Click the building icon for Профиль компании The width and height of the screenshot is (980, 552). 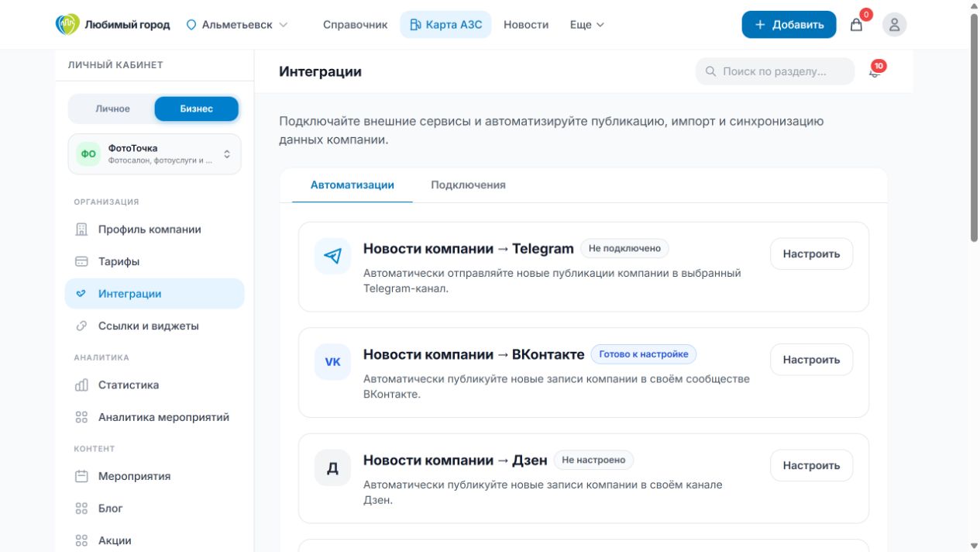(x=81, y=229)
